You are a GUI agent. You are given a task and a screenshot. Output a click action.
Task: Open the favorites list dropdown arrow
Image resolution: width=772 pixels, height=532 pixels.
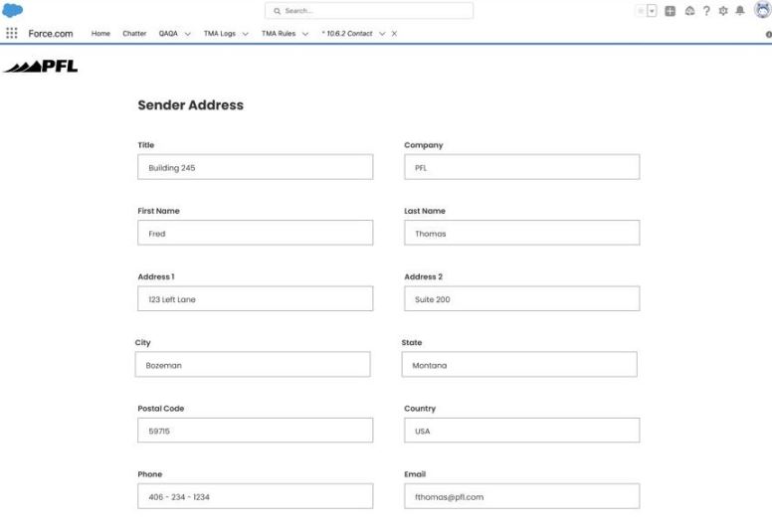[652, 11]
